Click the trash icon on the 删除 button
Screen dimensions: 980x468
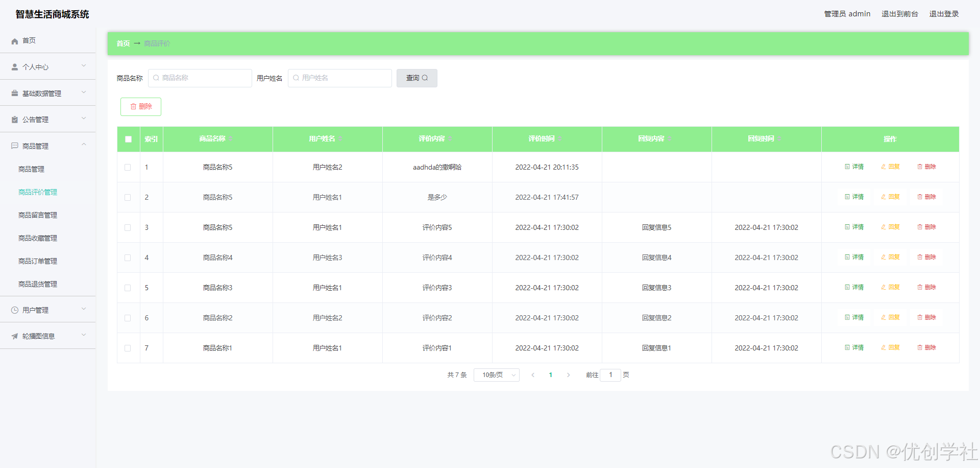pyautogui.click(x=133, y=106)
